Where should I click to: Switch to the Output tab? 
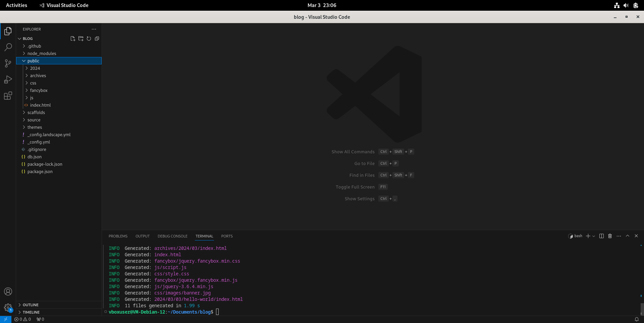click(x=143, y=236)
